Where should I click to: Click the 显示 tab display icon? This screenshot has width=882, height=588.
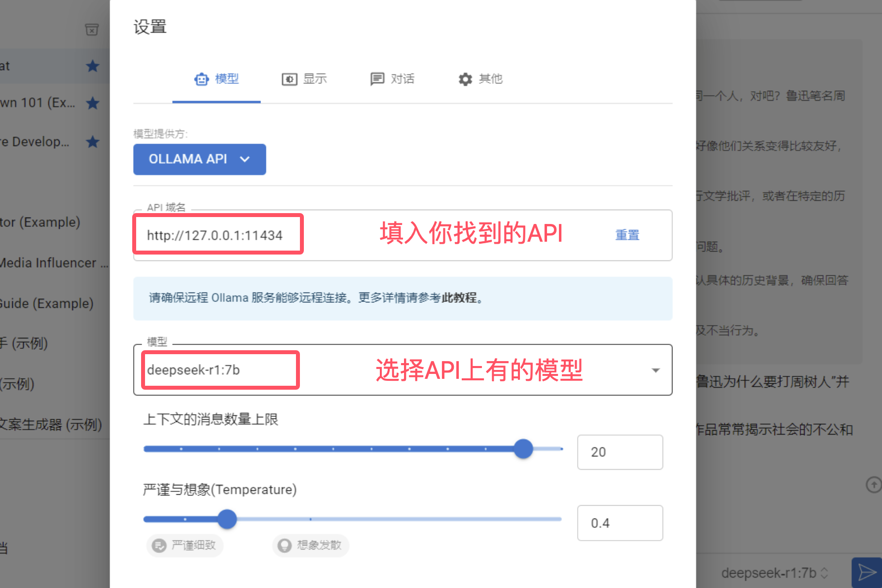289,79
